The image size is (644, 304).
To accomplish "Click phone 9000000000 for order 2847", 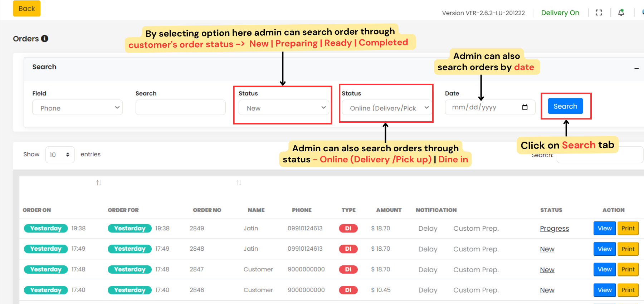I will 306,269.
